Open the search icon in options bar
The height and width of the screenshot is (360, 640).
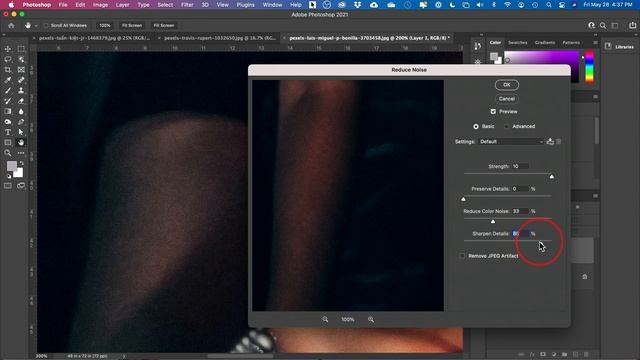tap(603, 25)
